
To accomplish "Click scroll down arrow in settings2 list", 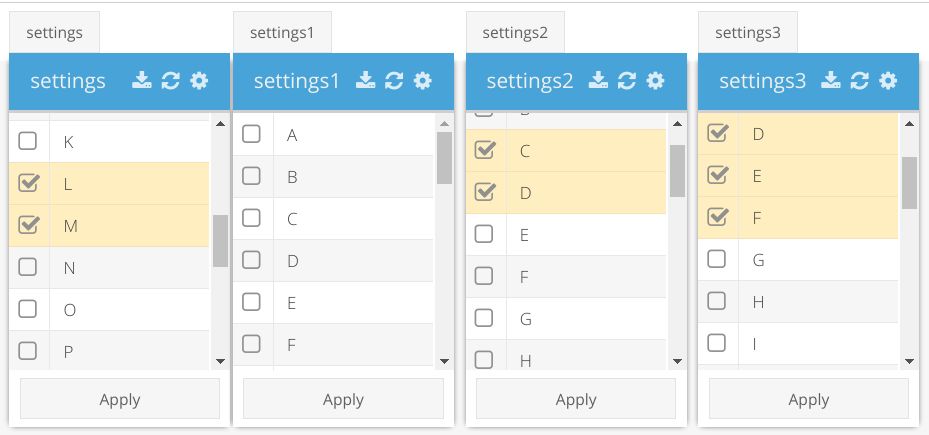I will (677, 361).
